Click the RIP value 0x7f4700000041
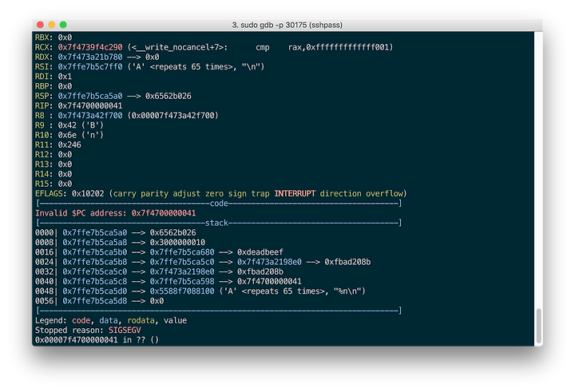 point(90,105)
